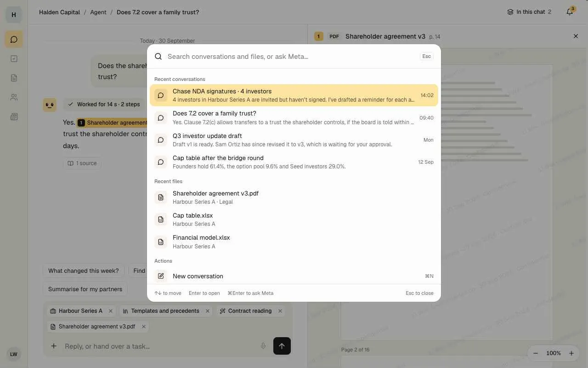Close the Shareholder agreement preview panel

576,36
